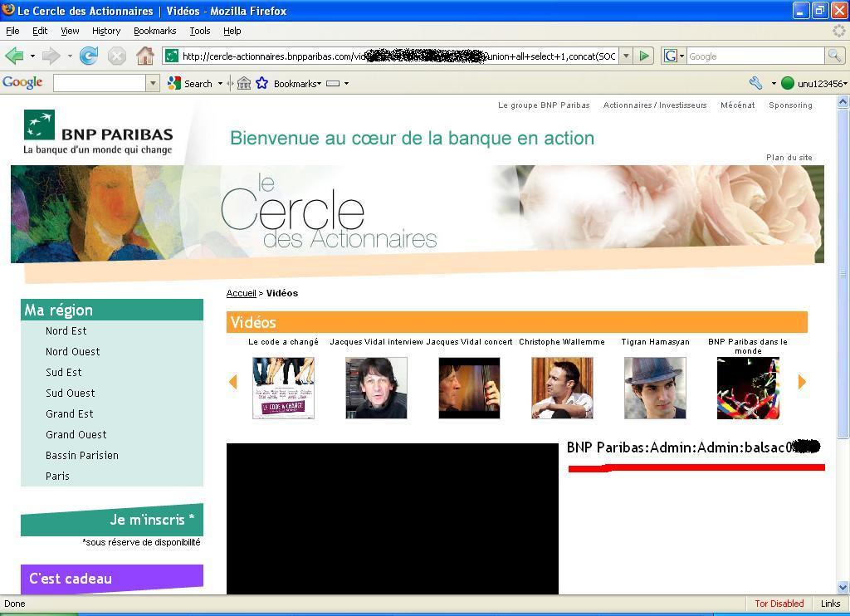Open the Jacques Vidal concert thumbnail
This screenshot has width=850, height=616.
pyautogui.click(x=470, y=388)
